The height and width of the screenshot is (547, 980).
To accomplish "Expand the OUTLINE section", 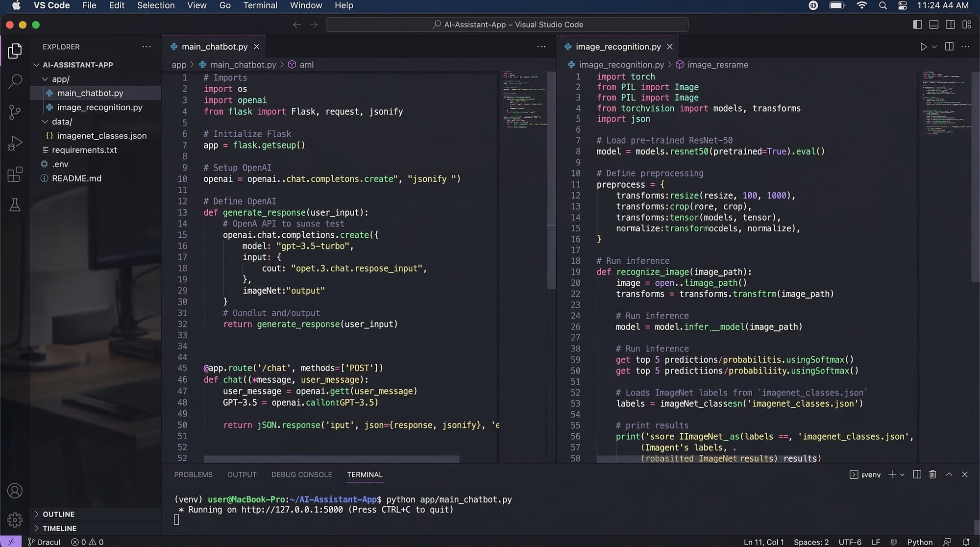I will tap(58, 514).
